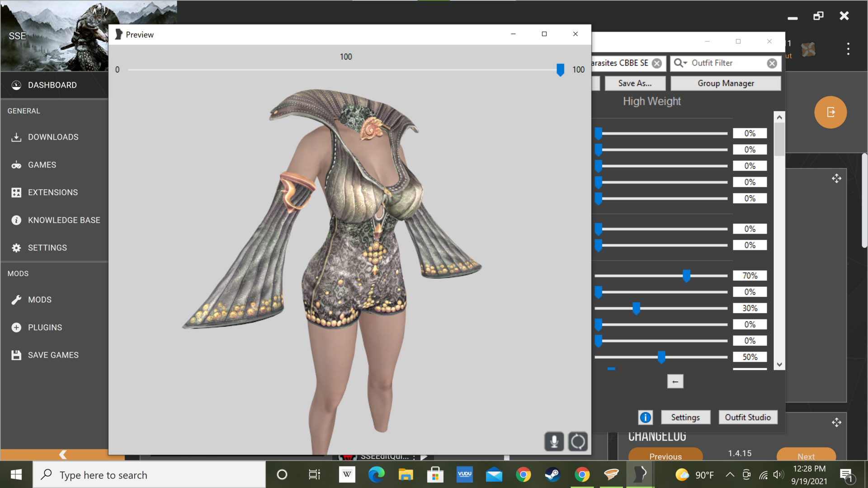Click the 50% slider handle
The width and height of the screenshot is (868, 488).
click(x=661, y=357)
